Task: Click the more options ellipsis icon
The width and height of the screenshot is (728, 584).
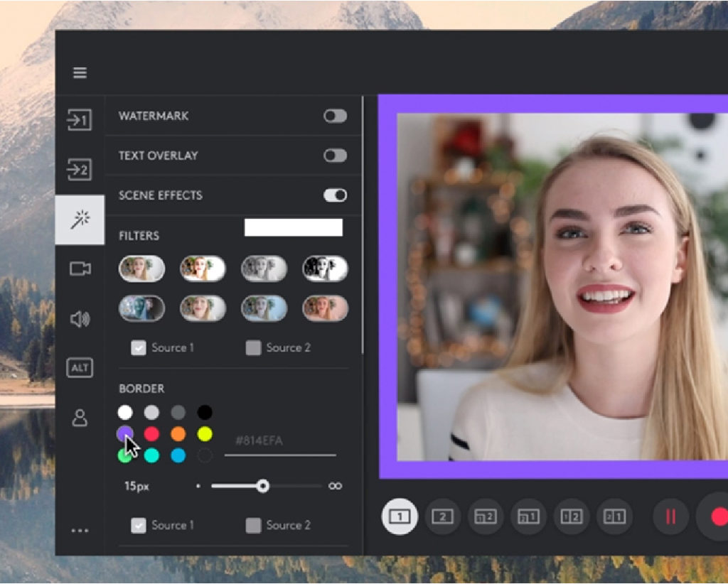Action: (x=80, y=529)
